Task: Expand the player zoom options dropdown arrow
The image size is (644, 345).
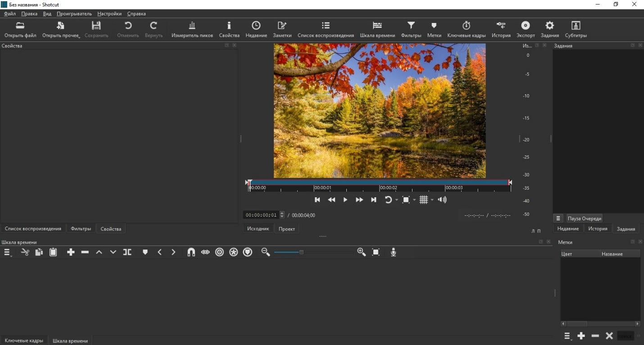Action: click(414, 200)
